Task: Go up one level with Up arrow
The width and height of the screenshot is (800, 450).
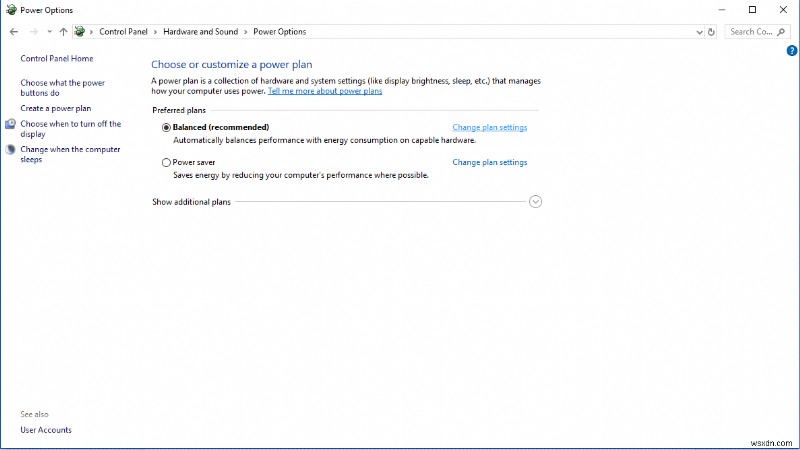Action: (63, 32)
